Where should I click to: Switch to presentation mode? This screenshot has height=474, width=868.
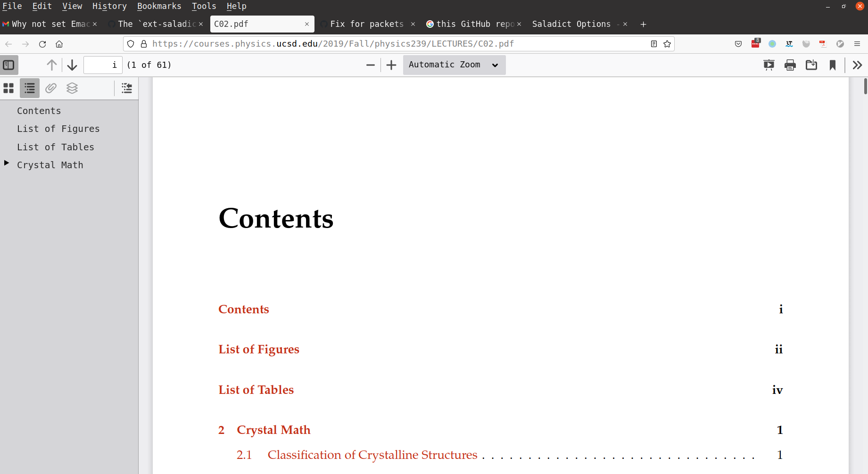pyautogui.click(x=769, y=65)
